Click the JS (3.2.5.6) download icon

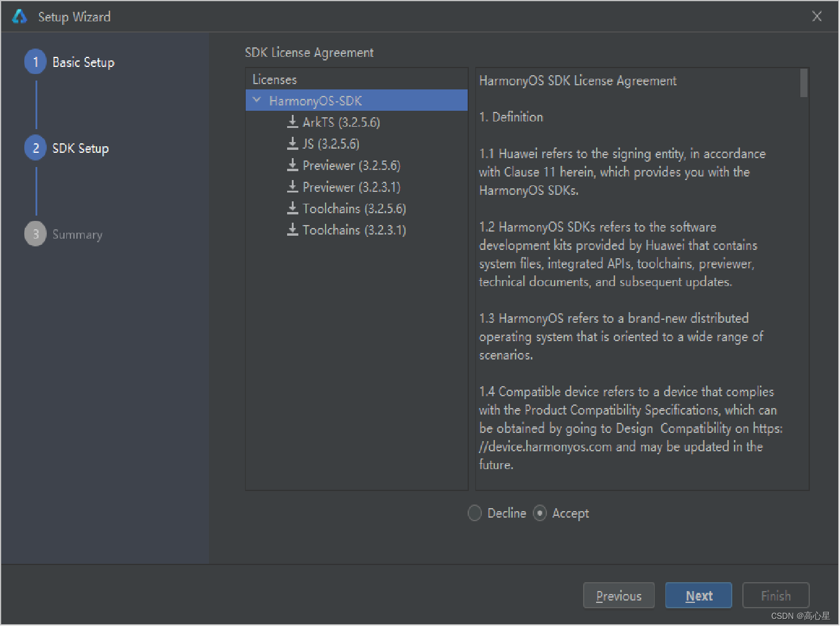[292, 143]
